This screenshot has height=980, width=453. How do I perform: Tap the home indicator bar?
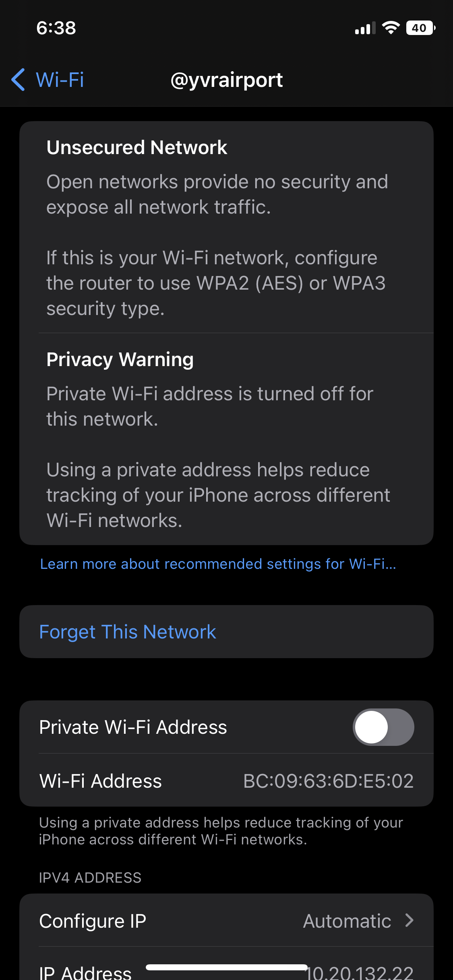point(227,967)
